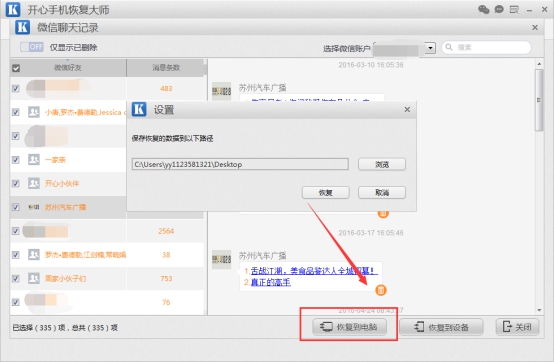Click the 浏览 button
The height and width of the screenshot is (362, 554).
382,164
